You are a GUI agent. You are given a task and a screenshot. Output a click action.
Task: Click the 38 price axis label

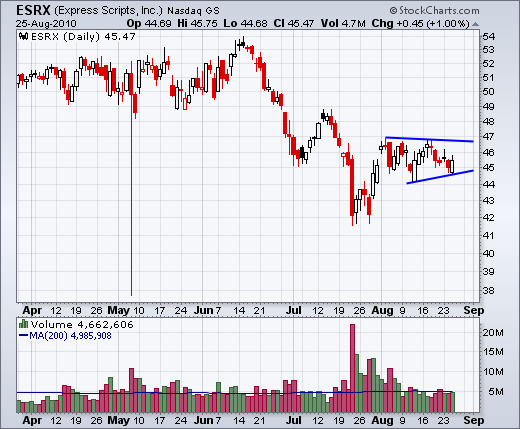(488, 290)
